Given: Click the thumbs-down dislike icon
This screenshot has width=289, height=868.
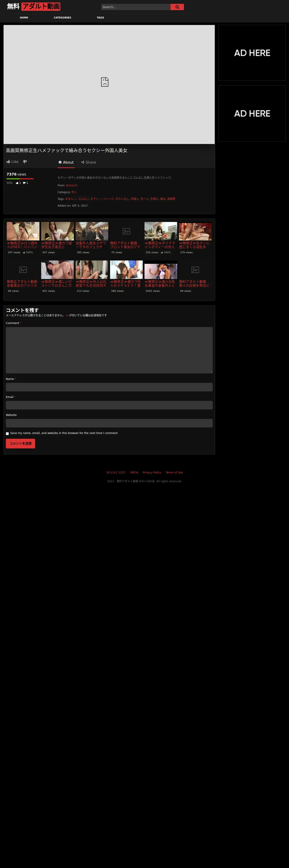Looking at the screenshot, I should pos(25,162).
